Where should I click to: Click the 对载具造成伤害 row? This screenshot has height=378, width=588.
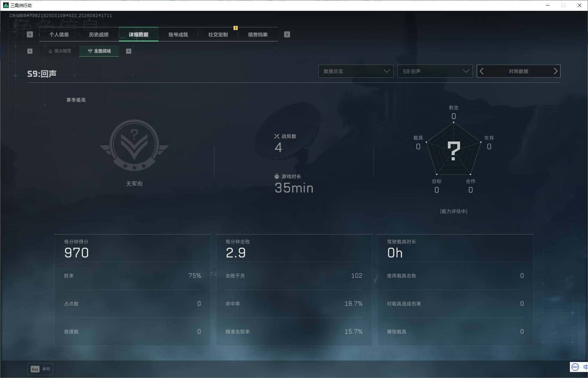tap(456, 304)
